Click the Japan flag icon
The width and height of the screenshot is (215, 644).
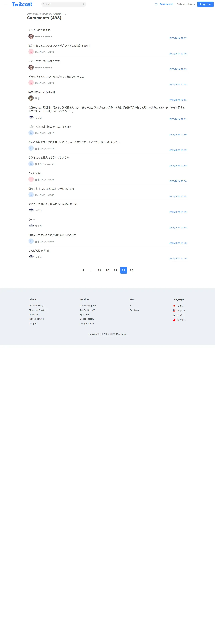coord(174,306)
